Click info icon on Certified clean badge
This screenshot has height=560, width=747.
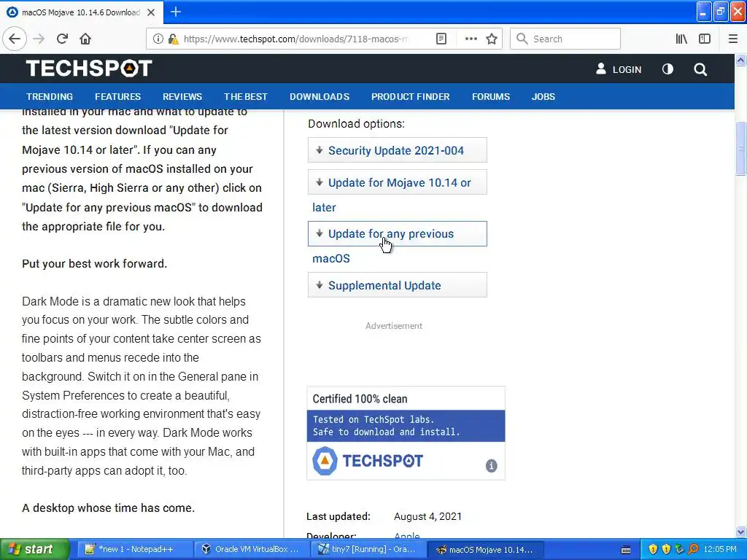click(x=491, y=465)
